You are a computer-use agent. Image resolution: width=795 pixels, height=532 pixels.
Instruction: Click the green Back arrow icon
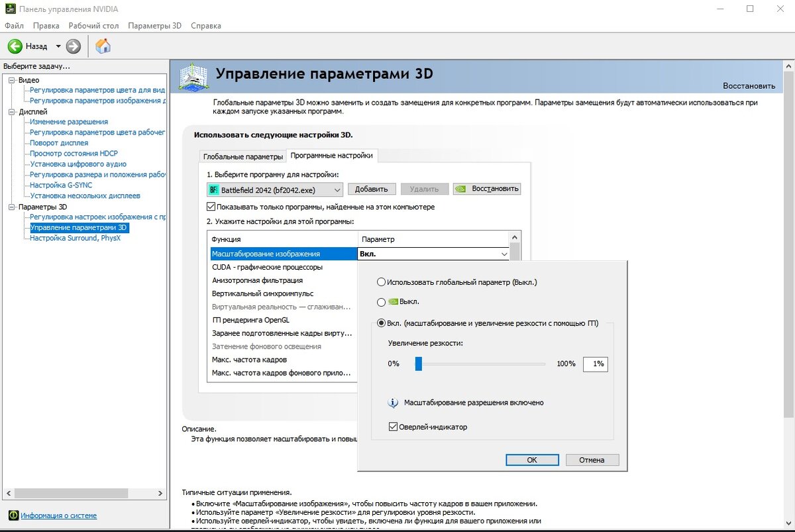tap(15, 46)
